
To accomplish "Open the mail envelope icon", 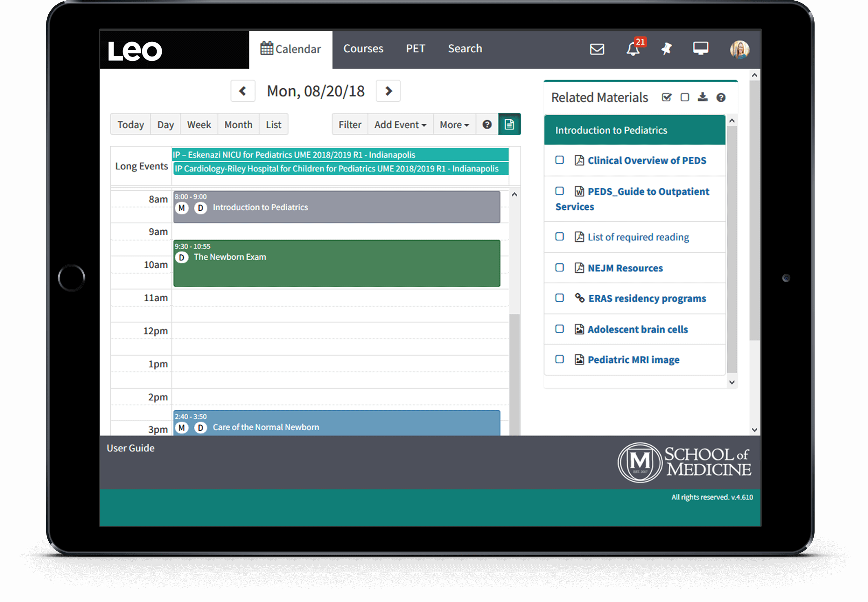I will click(597, 49).
